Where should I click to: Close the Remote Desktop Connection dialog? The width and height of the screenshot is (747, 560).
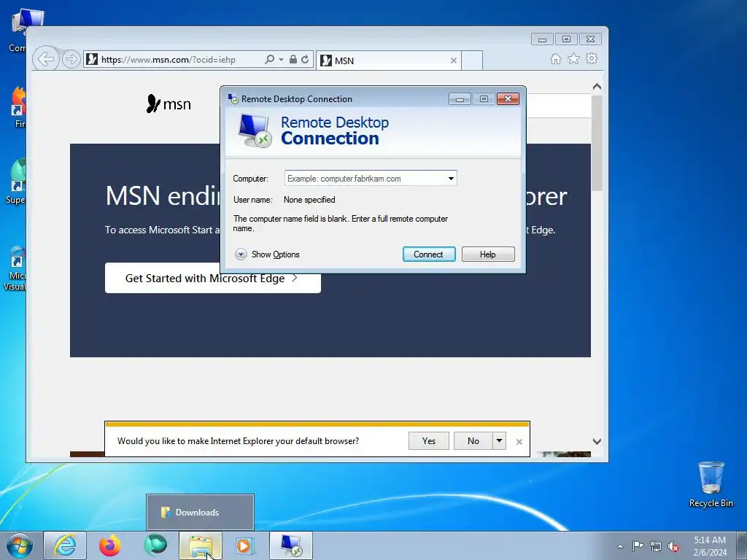[508, 99]
